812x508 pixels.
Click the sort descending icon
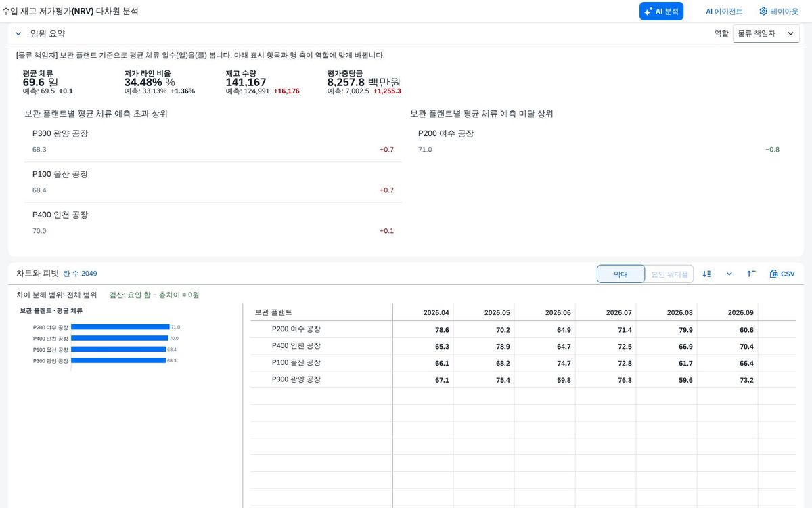[x=707, y=274]
